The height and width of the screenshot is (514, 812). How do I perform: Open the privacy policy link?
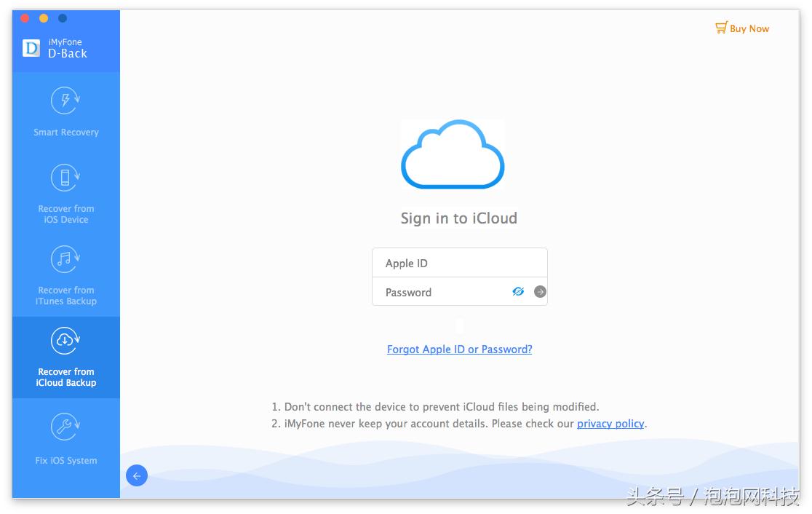tap(610, 424)
